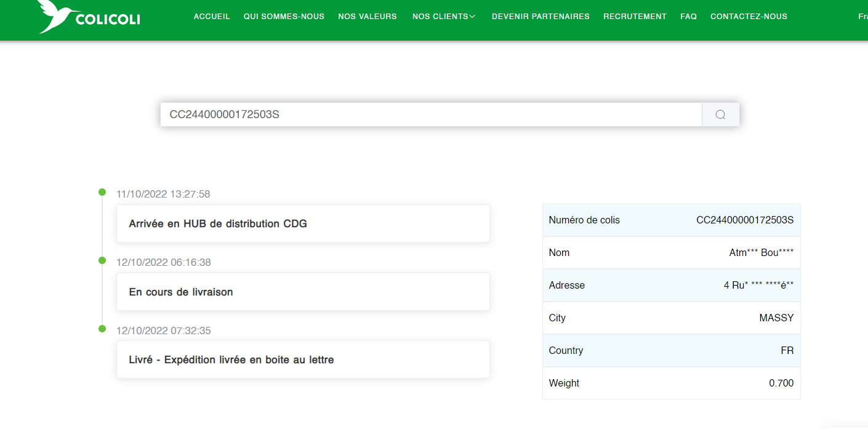Select the Arrivée en HUB de distribution card
The image size is (868, 429).
[303, 223]
